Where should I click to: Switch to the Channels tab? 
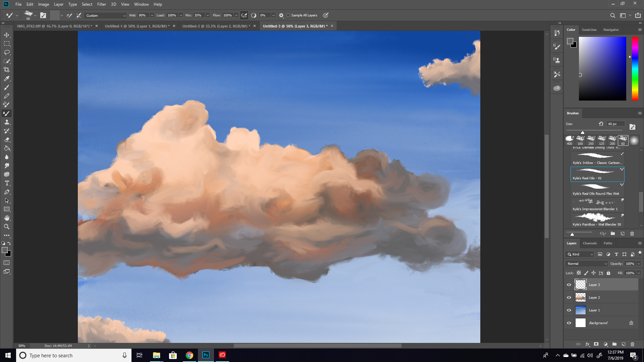coord(590,243)
